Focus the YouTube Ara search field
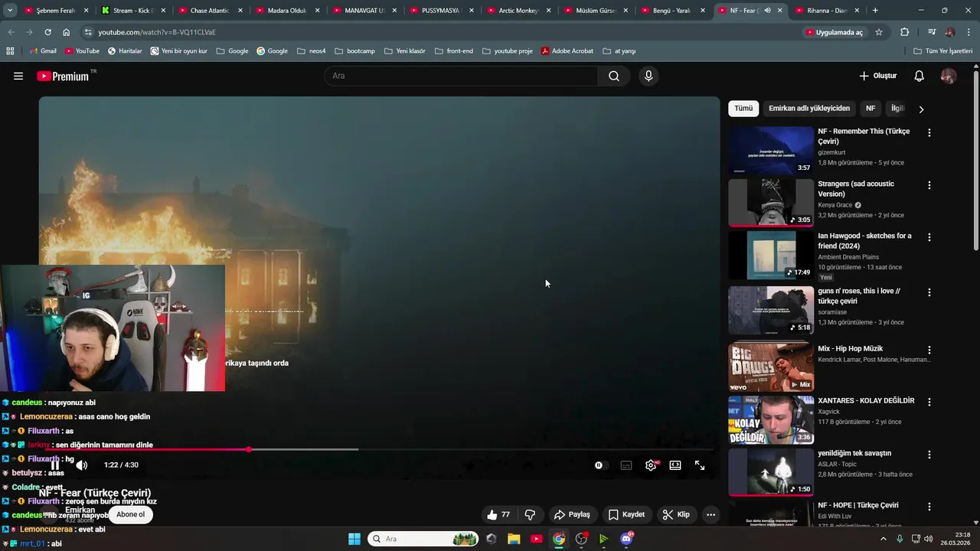Screen dimensions: 980x551 tap(462, 76)
